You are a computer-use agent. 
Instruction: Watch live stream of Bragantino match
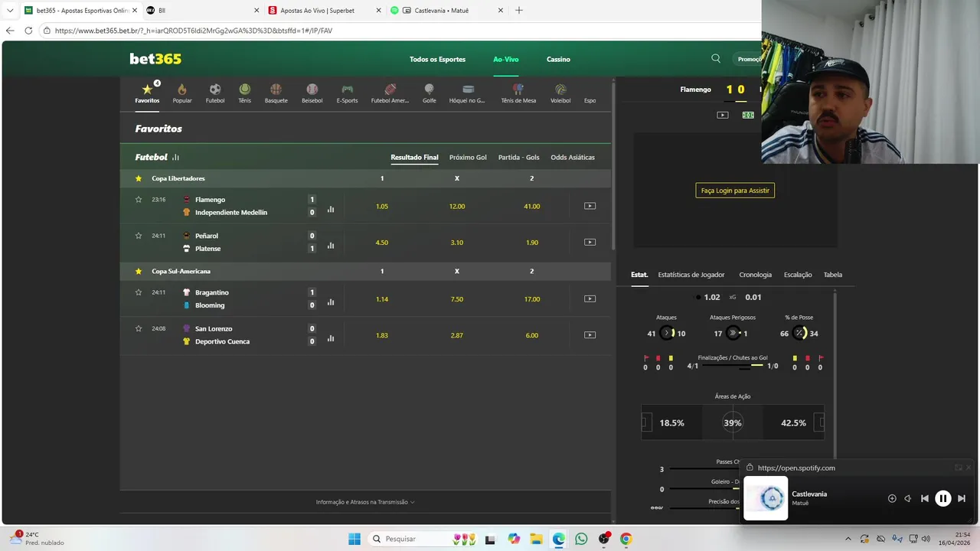(590, 298)
